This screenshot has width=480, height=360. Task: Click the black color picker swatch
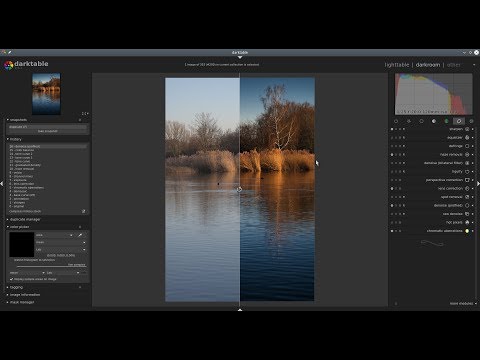click(x=22, y=244)
